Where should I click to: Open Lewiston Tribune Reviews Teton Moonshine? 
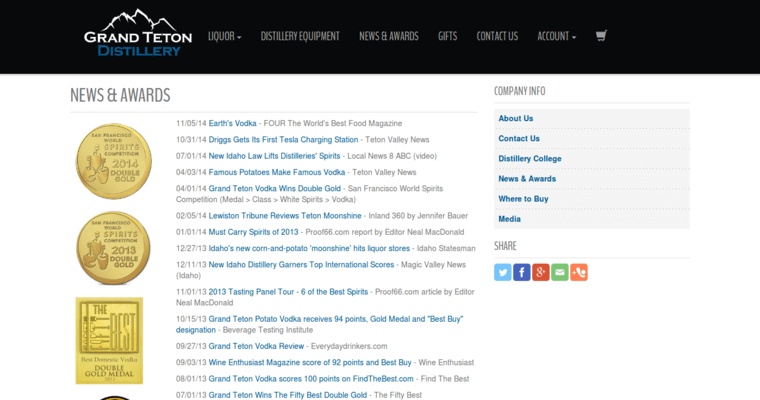(x=285, y=216)
